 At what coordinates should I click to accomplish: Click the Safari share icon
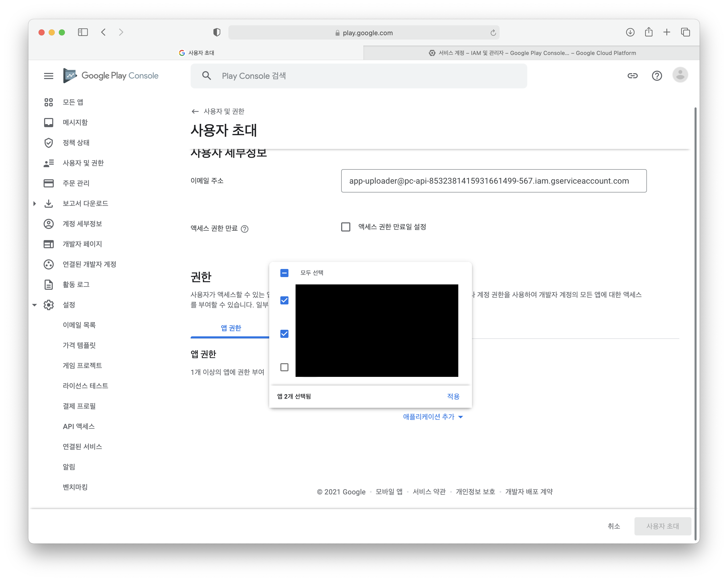[x=648, y=32]
